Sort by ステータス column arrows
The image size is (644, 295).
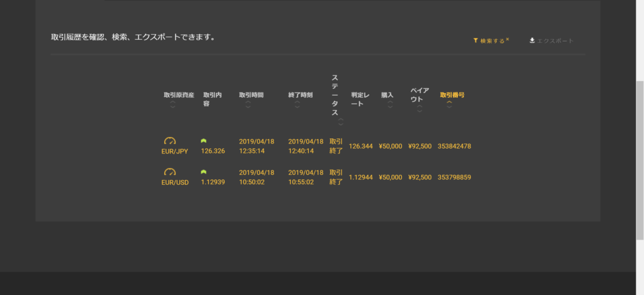(341, 122)
